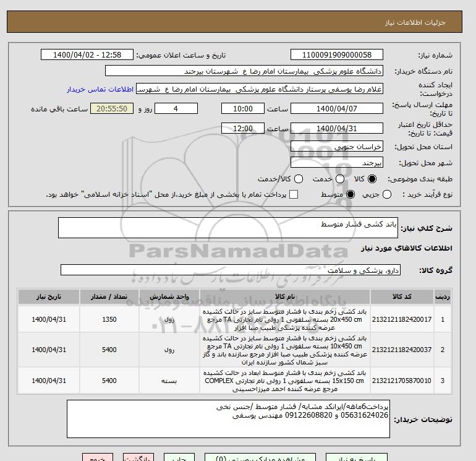This screenshot has height=461, width=476.
Task: Click product code 2132121182420037
Action: [402, 350]
